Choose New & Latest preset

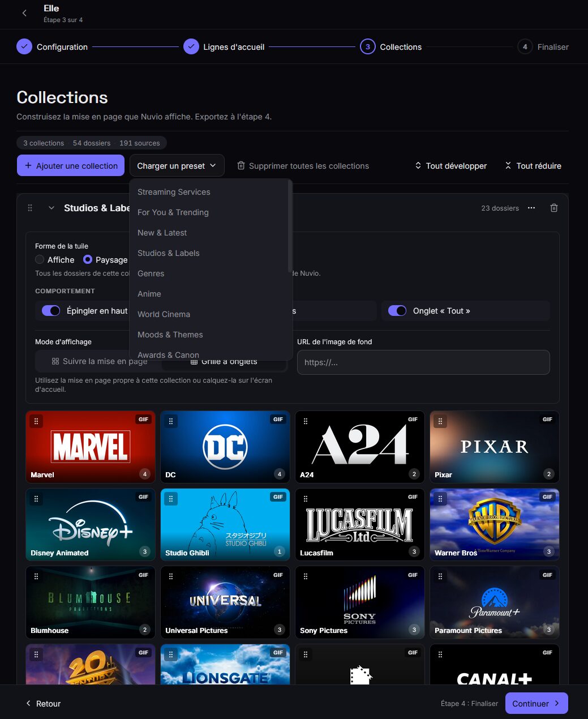coord(209,233)
